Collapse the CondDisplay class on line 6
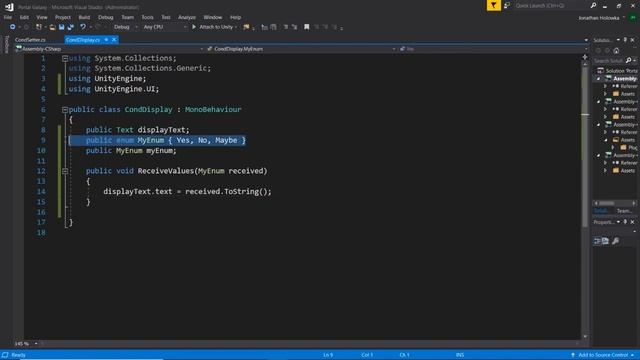The width and height of the screenshot is (640, 360). point(65,109)
